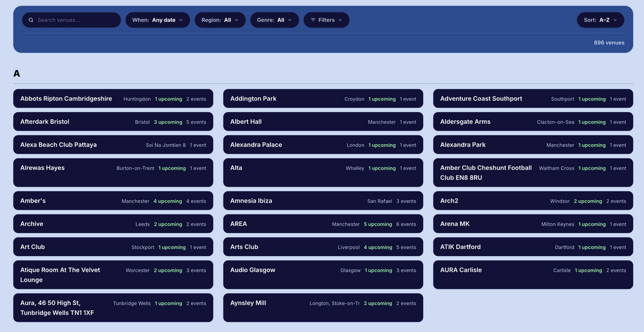The width and height of the screenshot is (644, 332).
Task: Open Aura, 46 50 High St venue
Action: [x=113, y=308]
